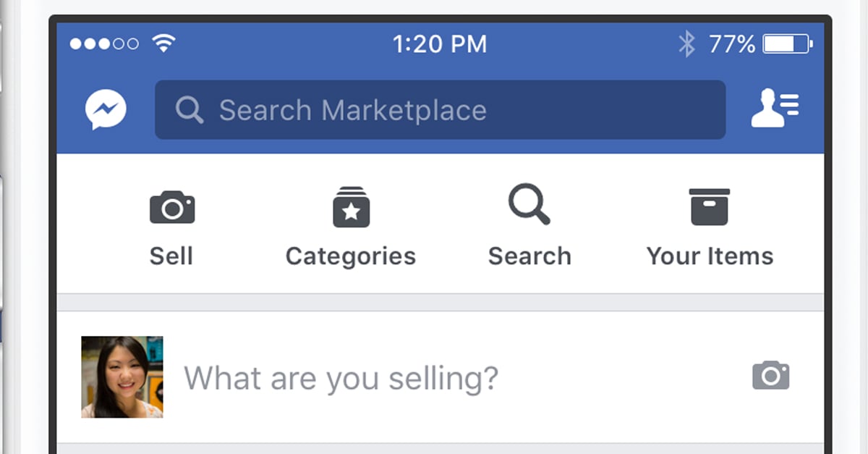Tap the magnifier inside the Search Marketplace bar

click(x=190, y=110)
